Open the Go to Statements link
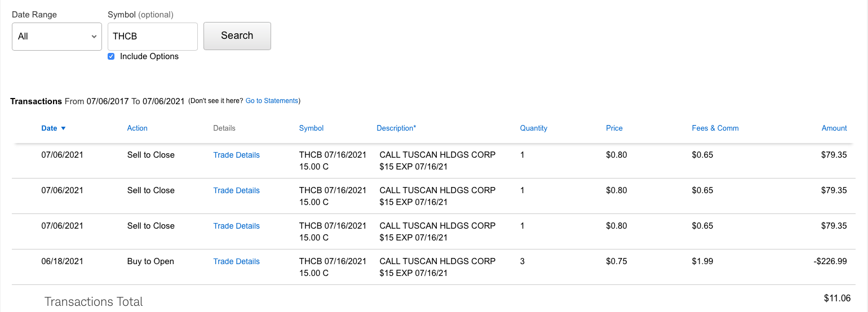The image size is (868, 312). (x=272, y=101)
